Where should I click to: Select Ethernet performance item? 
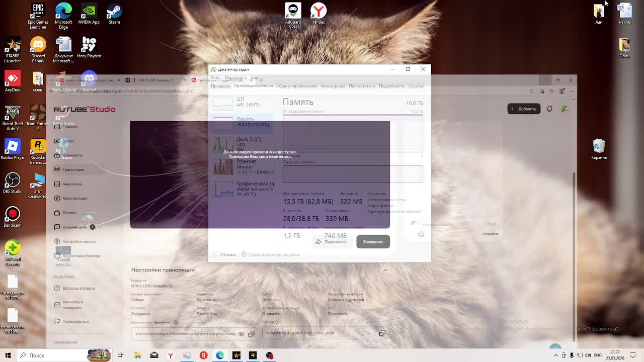242,166
